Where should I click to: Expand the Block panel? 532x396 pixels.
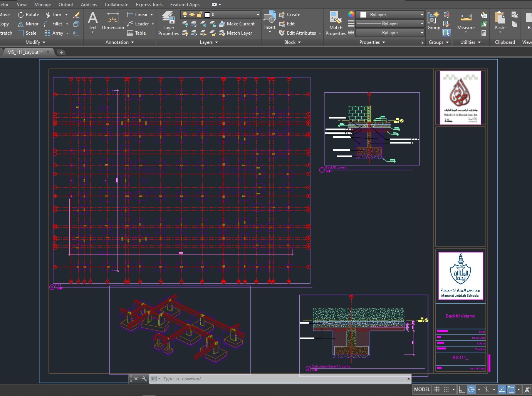click(x=292, y=42)
